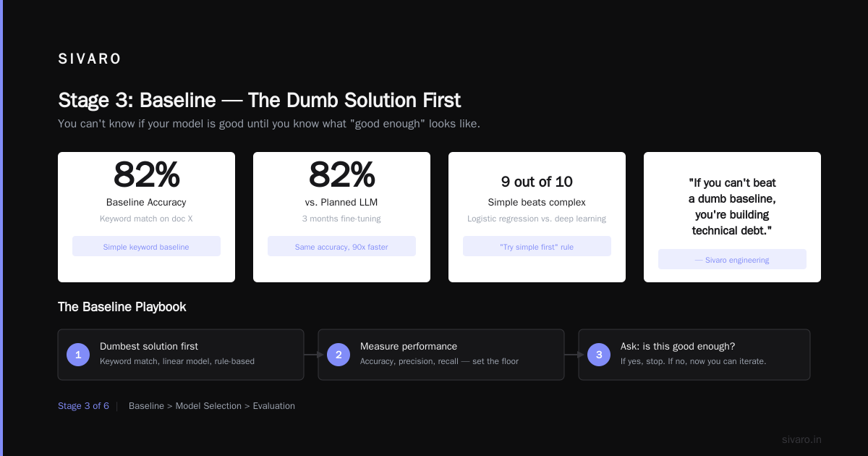Click the Stage 3 Baseline slide title
Image resolution: width=868 pixels, height=456 pixels.
pos(259,100)
